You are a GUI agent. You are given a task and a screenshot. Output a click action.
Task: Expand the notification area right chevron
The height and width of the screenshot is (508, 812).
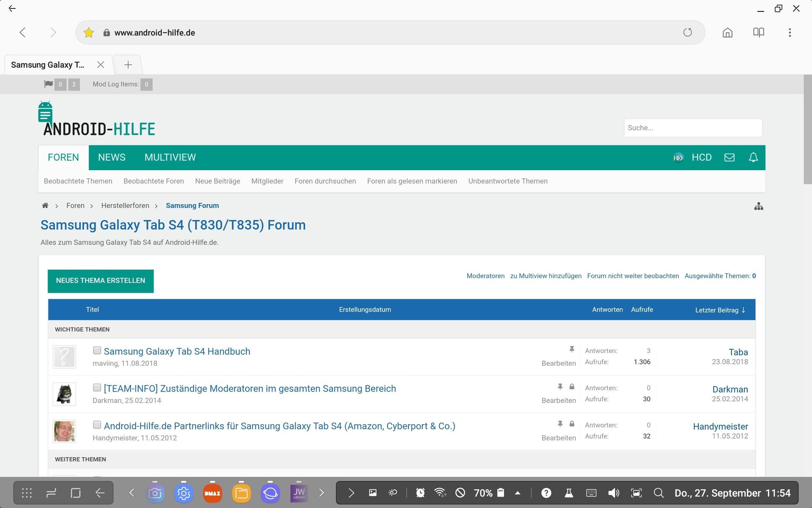[x=351, y=493]
